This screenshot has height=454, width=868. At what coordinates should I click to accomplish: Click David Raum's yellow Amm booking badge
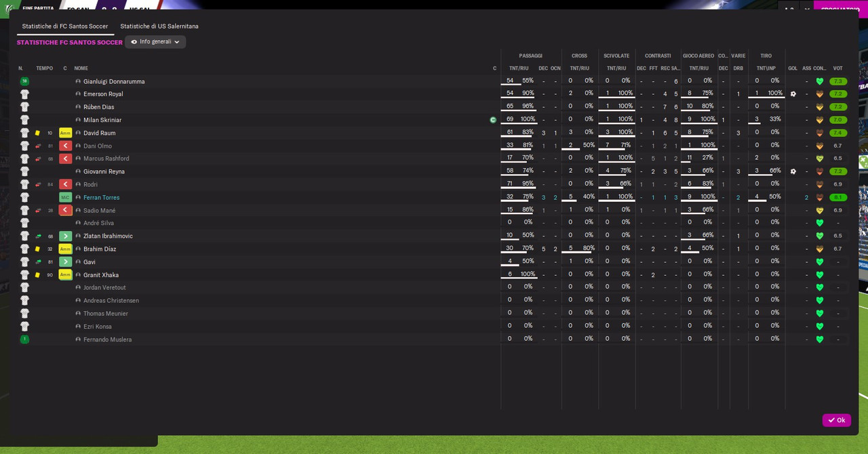coord(65,133)
